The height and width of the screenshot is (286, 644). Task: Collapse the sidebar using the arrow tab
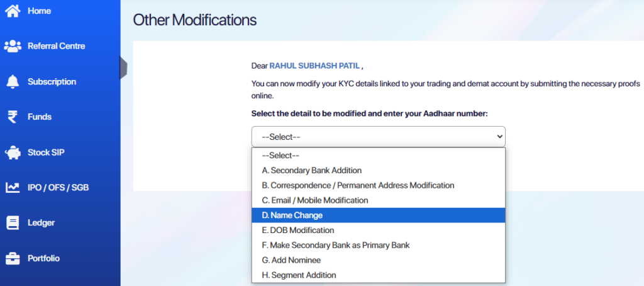(x=124, y=68)
